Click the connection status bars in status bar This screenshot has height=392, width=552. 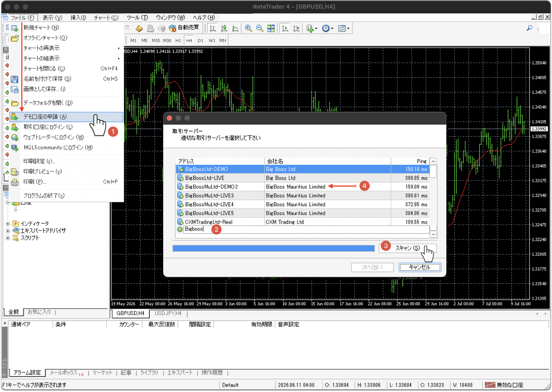[x=490, y=385]
